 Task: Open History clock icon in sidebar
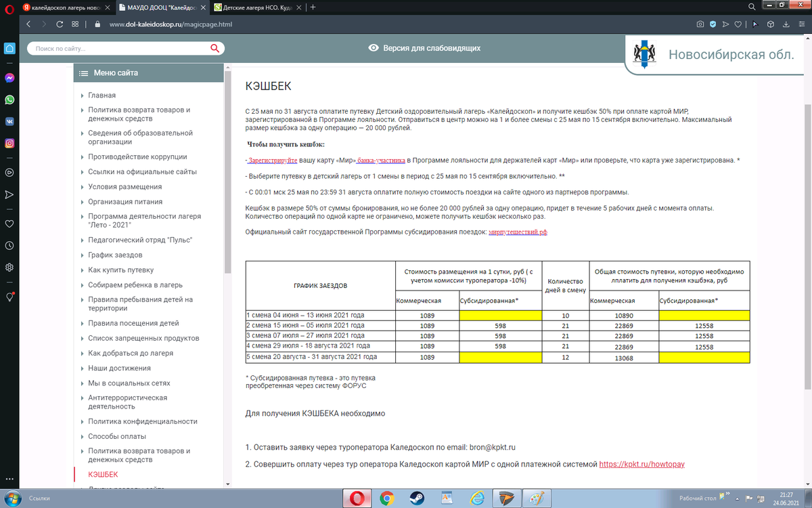(x=9, y=245)
